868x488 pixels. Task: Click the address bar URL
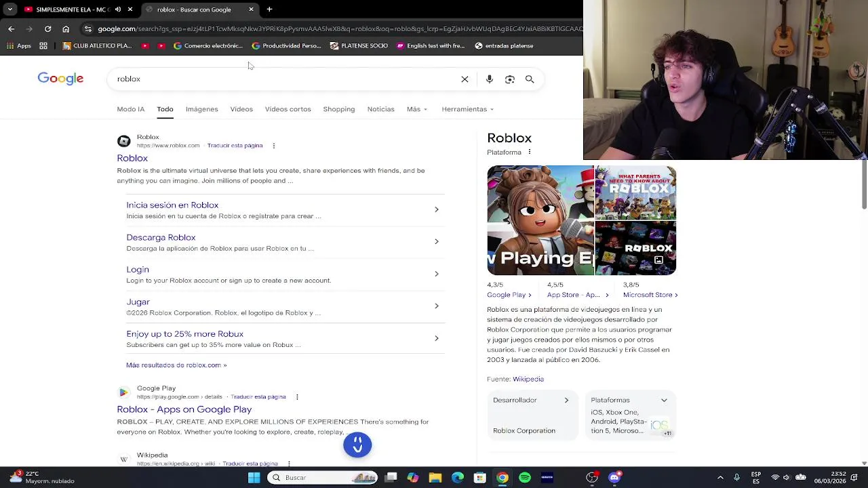[339, 28]
